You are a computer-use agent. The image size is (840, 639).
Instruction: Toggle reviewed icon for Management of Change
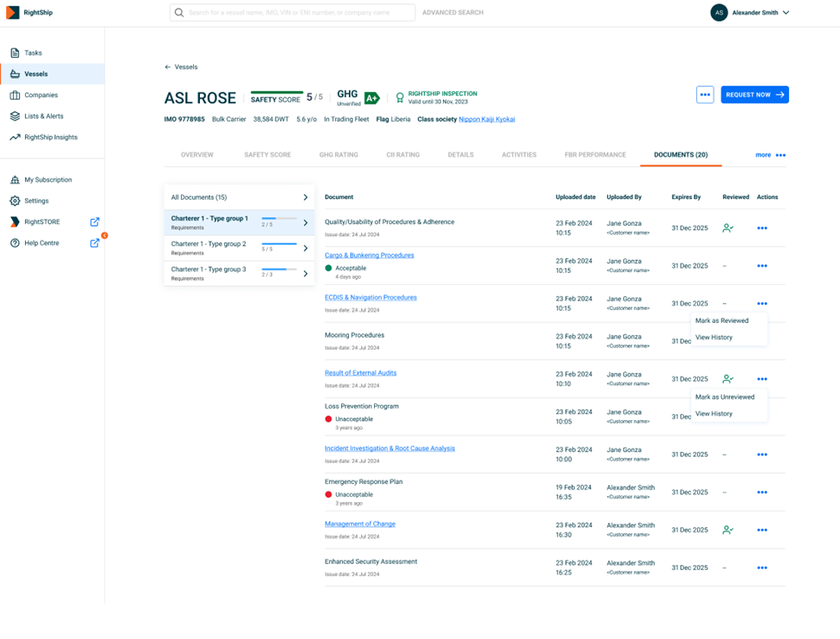[x=727, y=530]
